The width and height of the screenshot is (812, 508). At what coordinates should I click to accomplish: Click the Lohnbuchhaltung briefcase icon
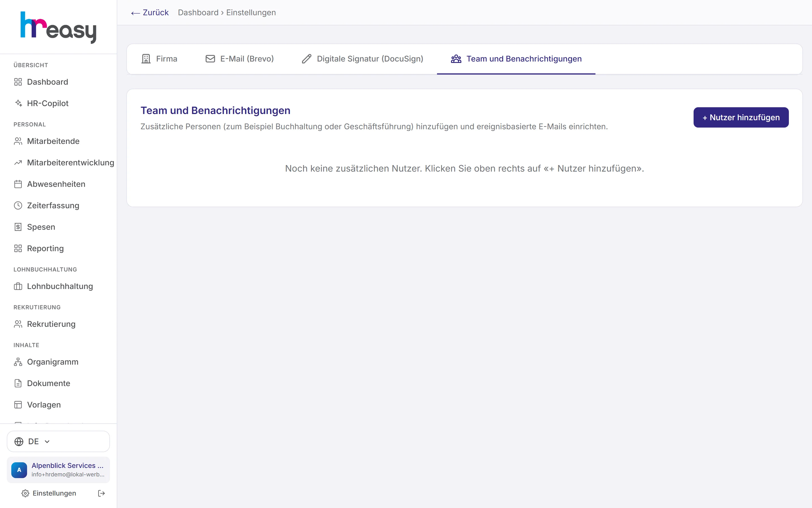tap(18, 286)
